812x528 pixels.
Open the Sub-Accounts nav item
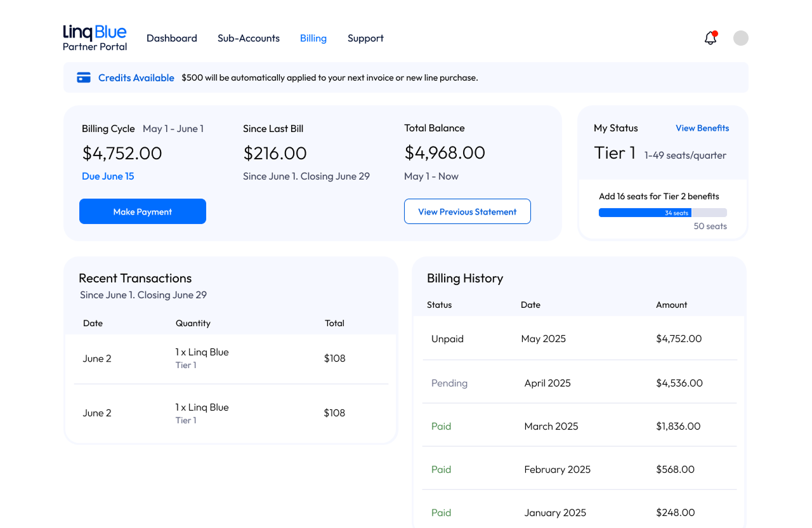[x=249, y=38]
